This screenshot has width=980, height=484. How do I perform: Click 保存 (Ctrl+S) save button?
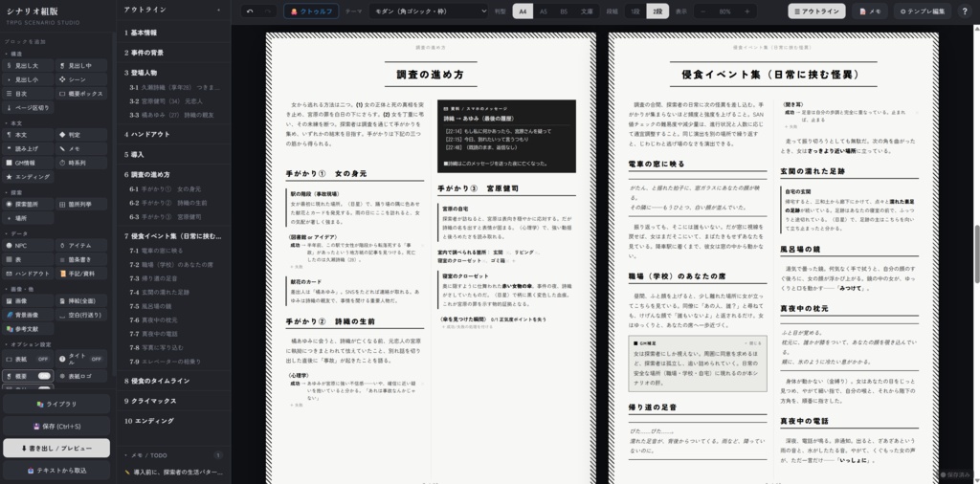tap(56, 427)
